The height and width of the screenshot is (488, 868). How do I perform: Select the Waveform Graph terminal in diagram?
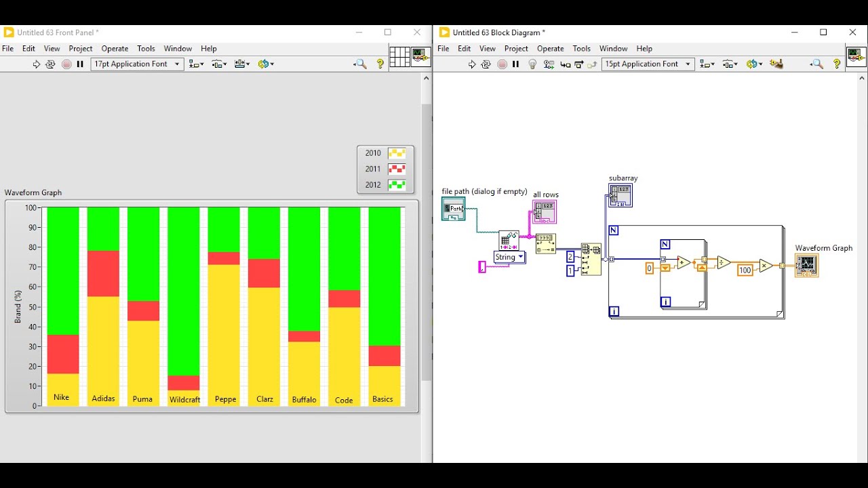click(806, 266)
